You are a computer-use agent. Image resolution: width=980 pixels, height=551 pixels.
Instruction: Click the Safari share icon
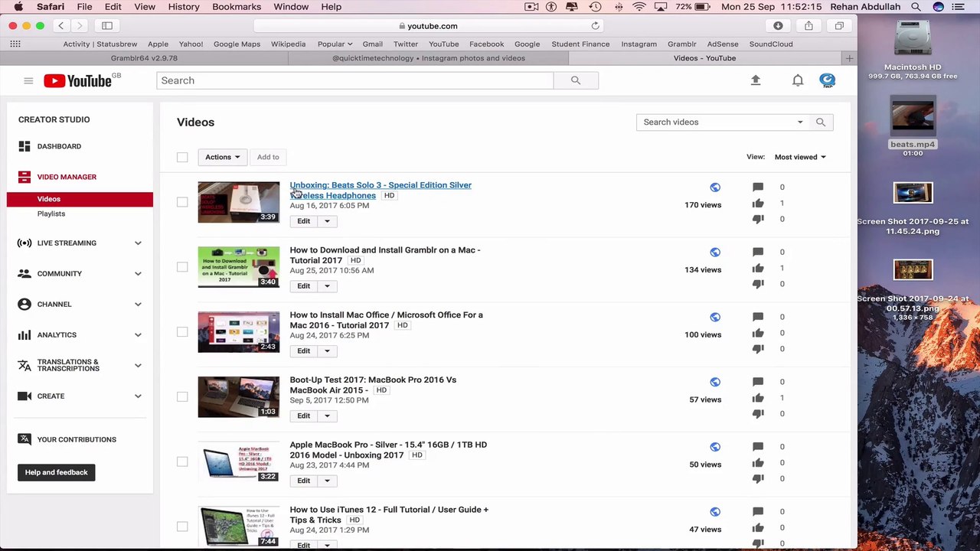pyautogui.click(x=808, y=26)
